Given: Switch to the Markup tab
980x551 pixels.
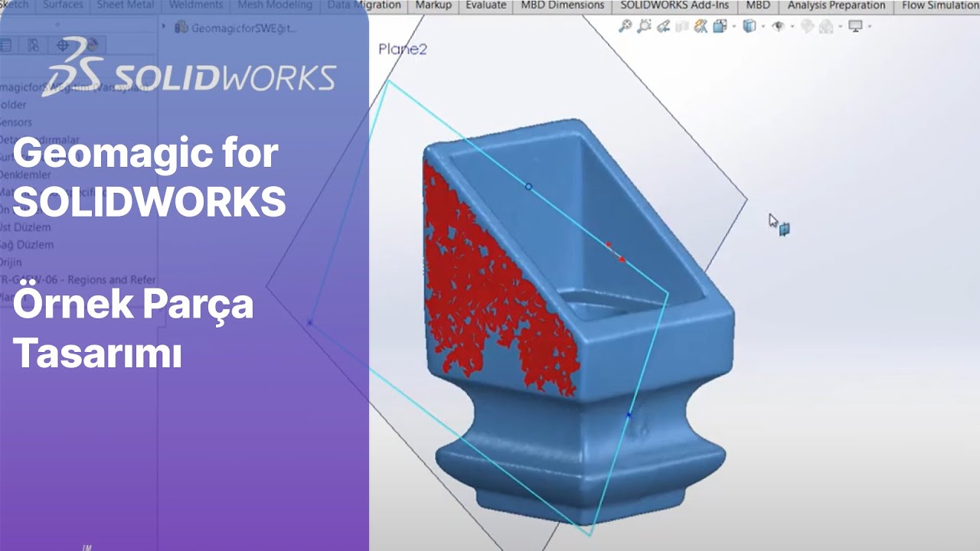Looking at the screenshot, I should pos(433,5).
